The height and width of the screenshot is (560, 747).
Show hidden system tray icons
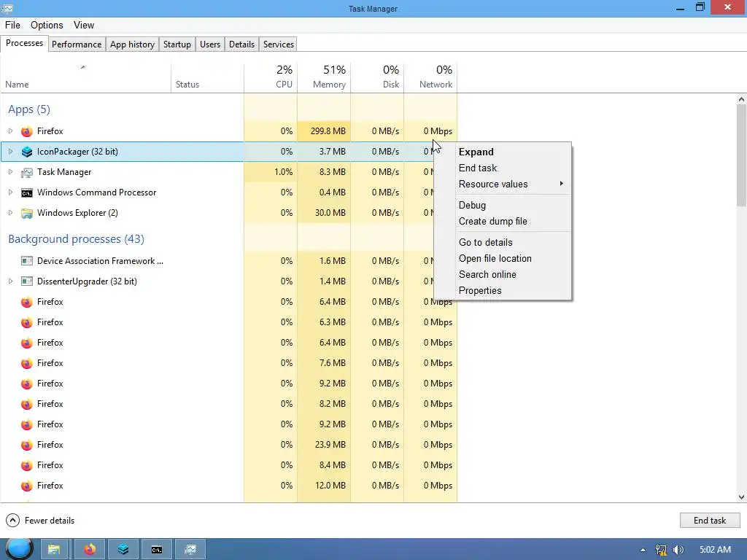[x=643, y=550]
